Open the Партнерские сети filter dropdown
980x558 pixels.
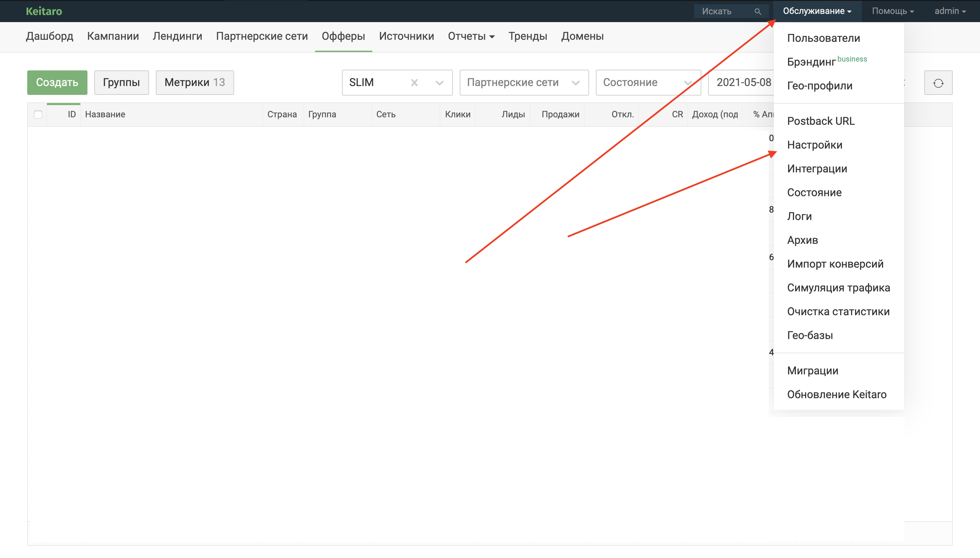click(x=523, y=83)
